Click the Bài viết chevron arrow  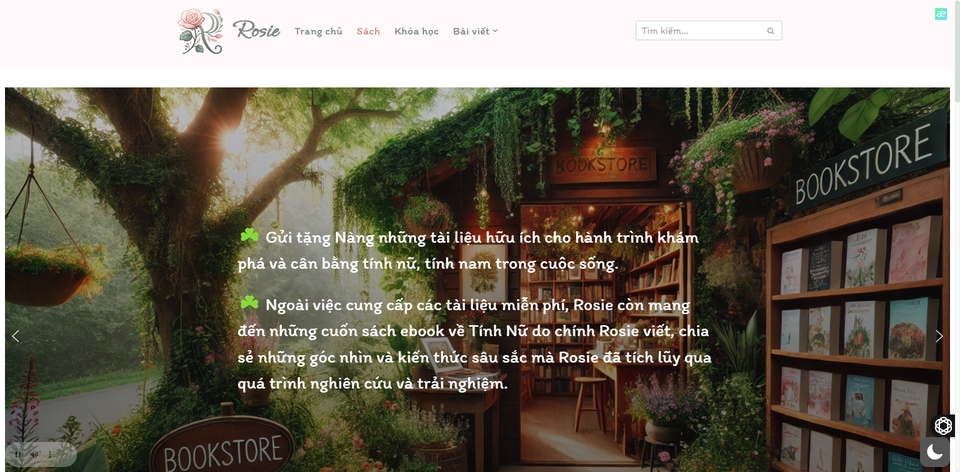click(495, 31)
